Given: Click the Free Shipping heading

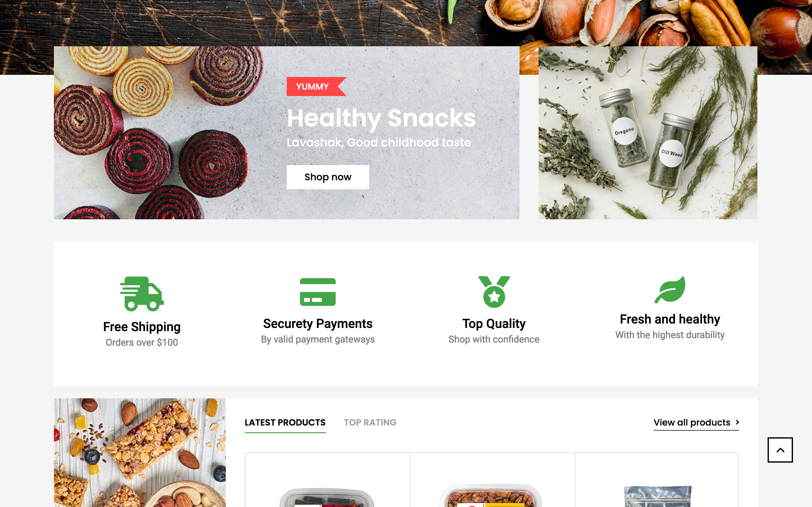Looking at the screenshot, I should coord(142,327).
